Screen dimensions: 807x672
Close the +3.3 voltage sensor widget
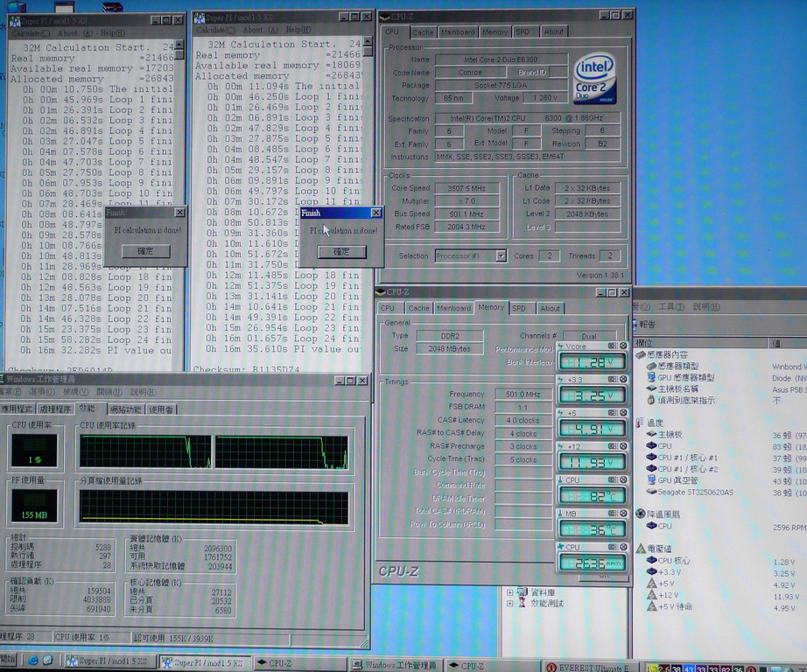pyautogui.click(x=623, y=379)
